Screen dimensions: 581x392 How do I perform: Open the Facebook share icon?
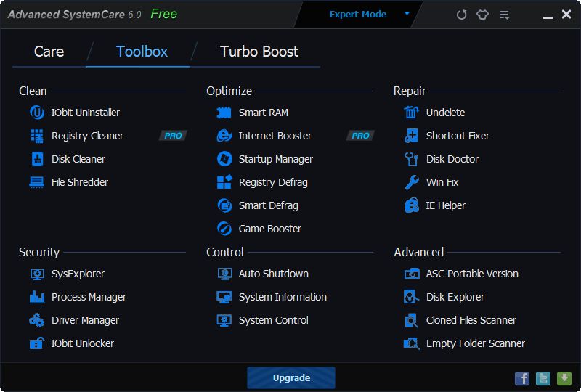(521, 378)
